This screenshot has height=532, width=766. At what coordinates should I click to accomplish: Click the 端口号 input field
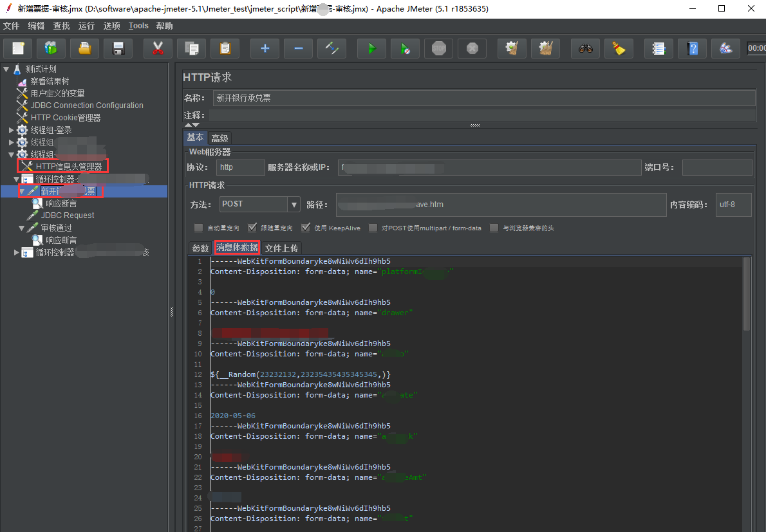coord(717,167)
